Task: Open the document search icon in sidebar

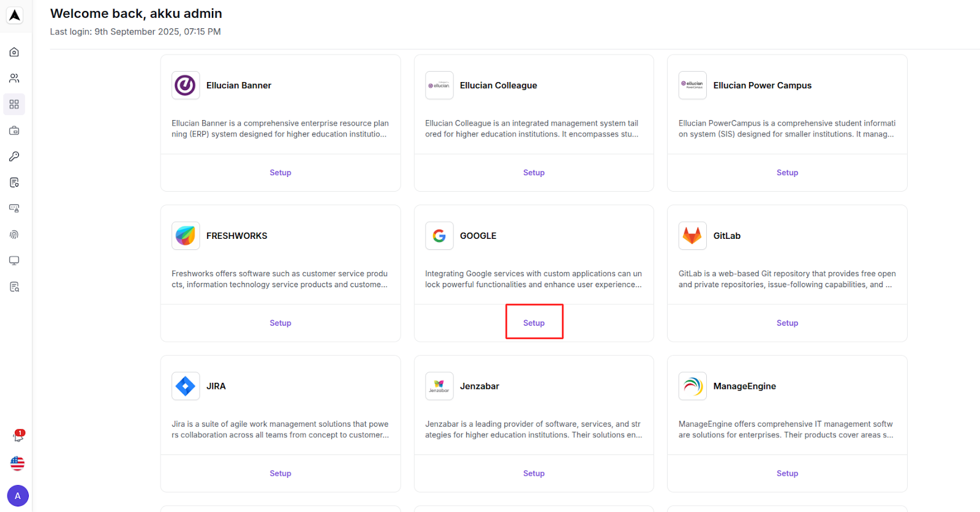Action: (x=14, y=287)
